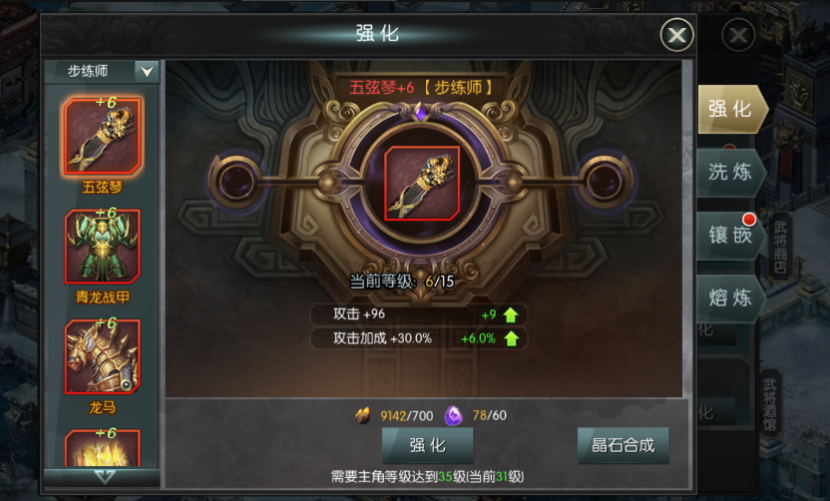This screenshot has width=830, height=501.
Task: Open the 武将商店 side label
Action: point(780,247)
